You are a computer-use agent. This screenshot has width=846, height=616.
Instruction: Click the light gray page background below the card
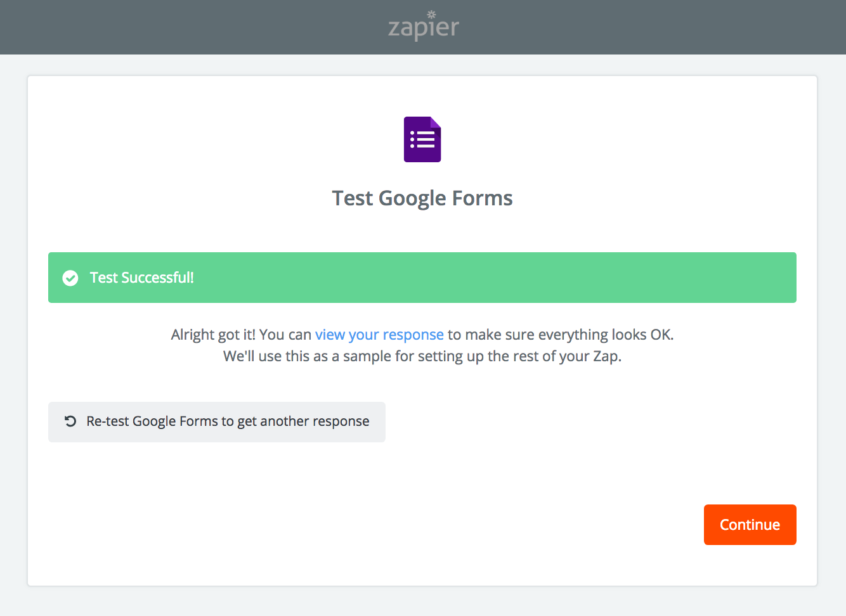(x=422, y=602)
